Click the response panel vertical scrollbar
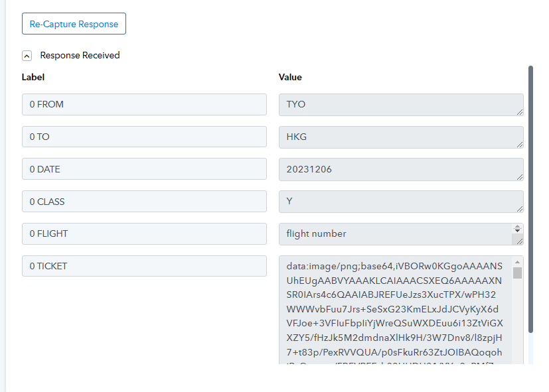 (x=531, y=199)
